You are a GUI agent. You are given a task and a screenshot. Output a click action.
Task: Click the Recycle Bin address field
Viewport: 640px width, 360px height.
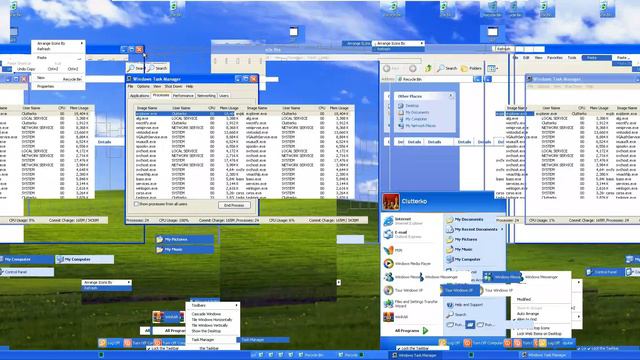(436, 79)
